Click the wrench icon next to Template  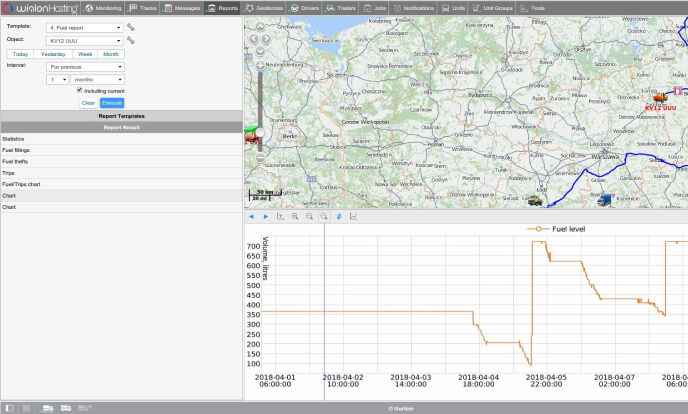tap(131, 27)
